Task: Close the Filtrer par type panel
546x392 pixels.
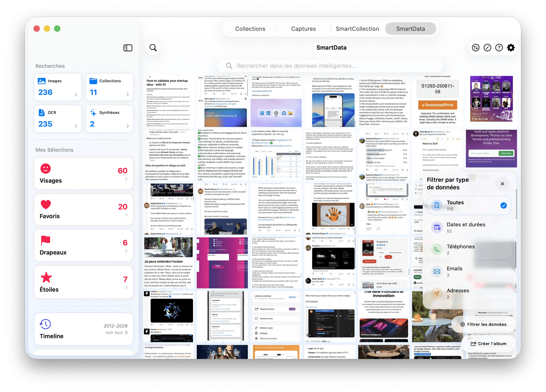Action: click(502, 184)
